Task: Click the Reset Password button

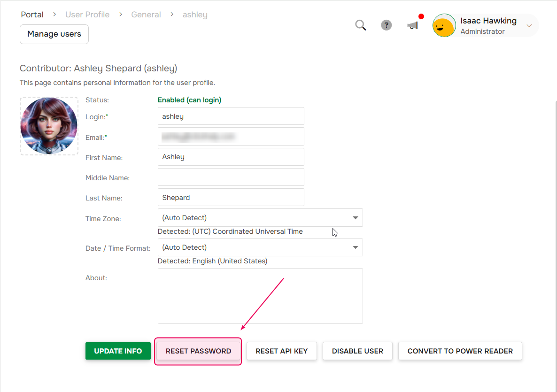Action: [198, 351]
